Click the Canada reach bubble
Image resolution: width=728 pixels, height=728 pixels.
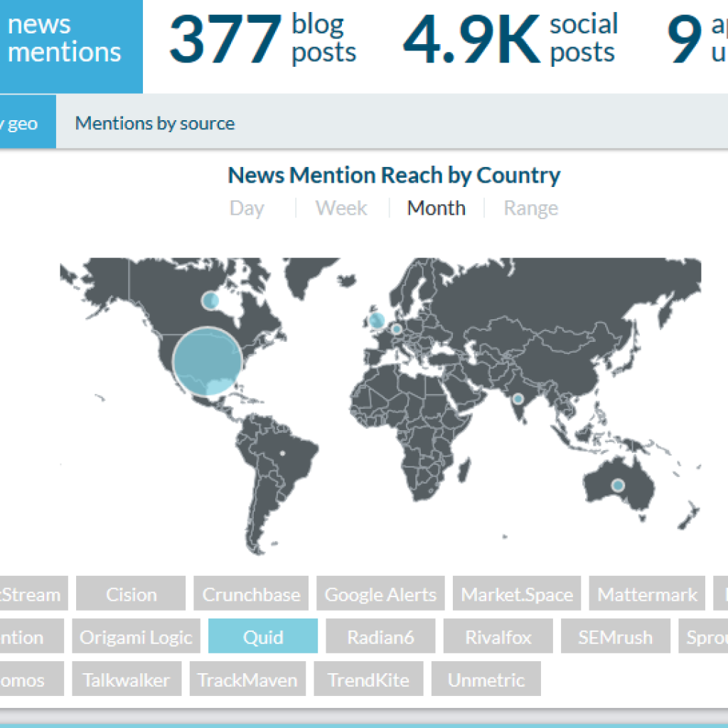click(x=210, y=301)
